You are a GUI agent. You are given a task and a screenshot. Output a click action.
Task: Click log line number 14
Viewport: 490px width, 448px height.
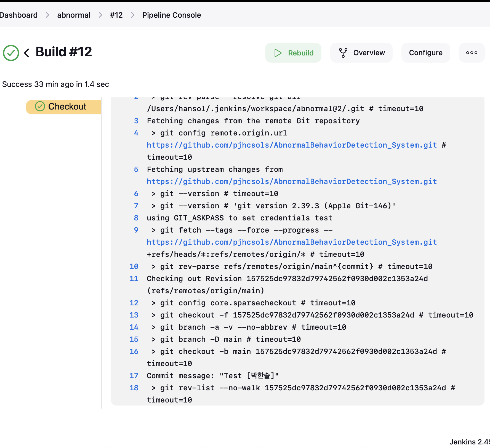click(x=134, y=327)
